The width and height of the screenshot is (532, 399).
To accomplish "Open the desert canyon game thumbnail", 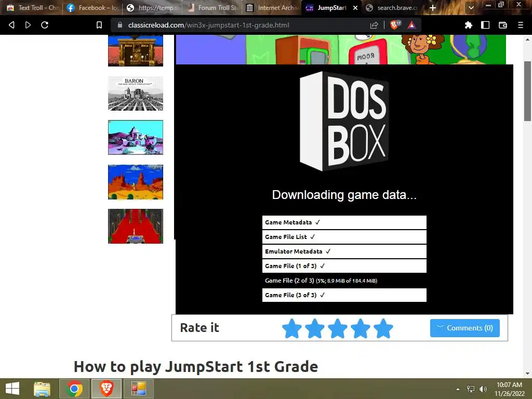I will pos(136,182).
